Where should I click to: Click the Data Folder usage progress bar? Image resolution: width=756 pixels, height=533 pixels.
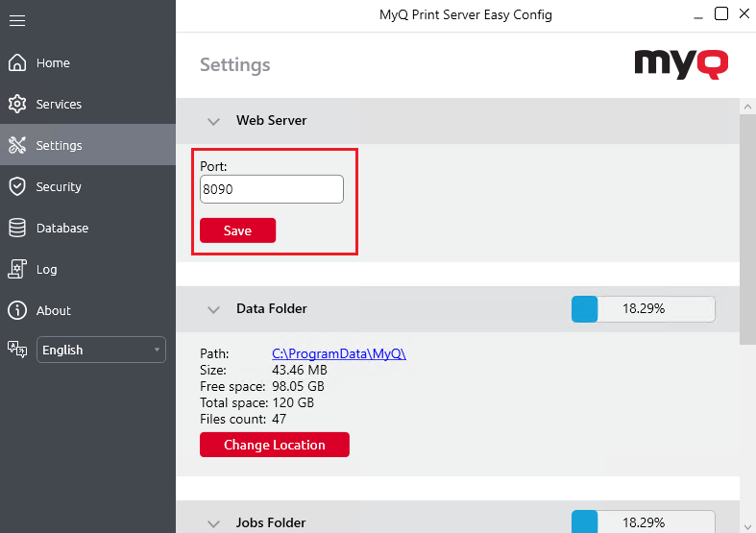coord(643,309)
